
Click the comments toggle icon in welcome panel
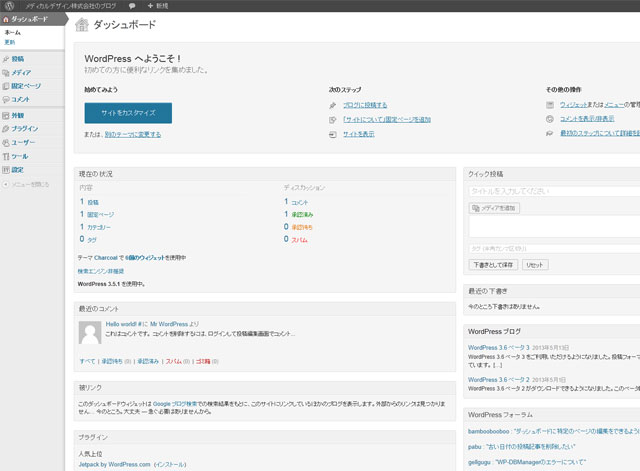pyautogui.click(x=550, y=119)
